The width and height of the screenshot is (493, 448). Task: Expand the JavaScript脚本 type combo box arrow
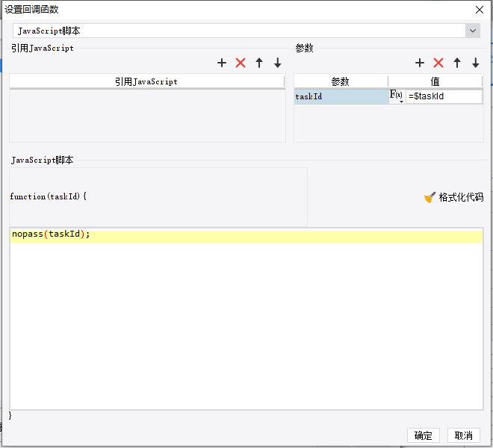tap(473, 31)
